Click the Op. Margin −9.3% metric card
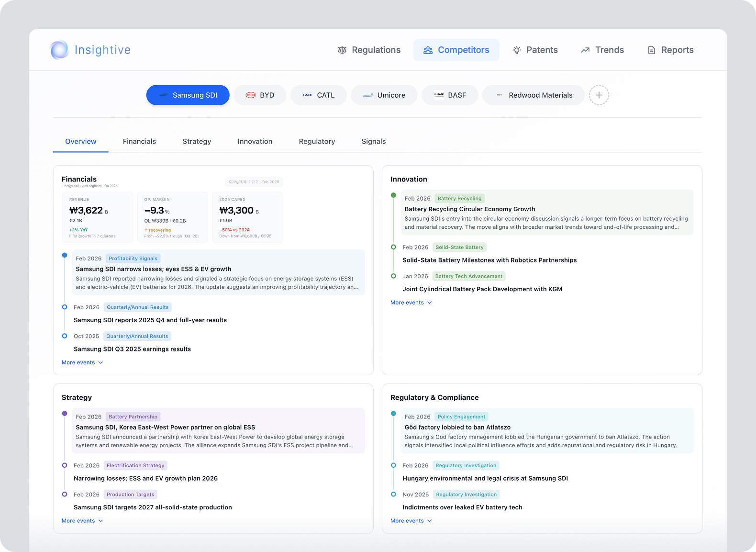The height and width of the screenshot is (552, 756). 173,217
